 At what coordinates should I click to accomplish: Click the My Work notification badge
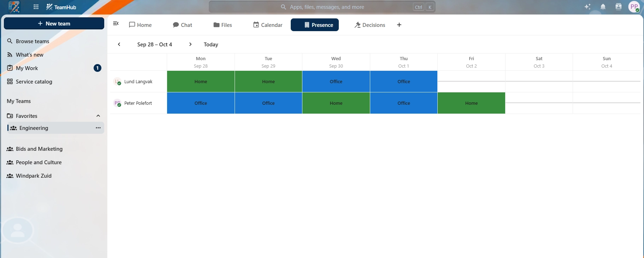pos(98,68)
